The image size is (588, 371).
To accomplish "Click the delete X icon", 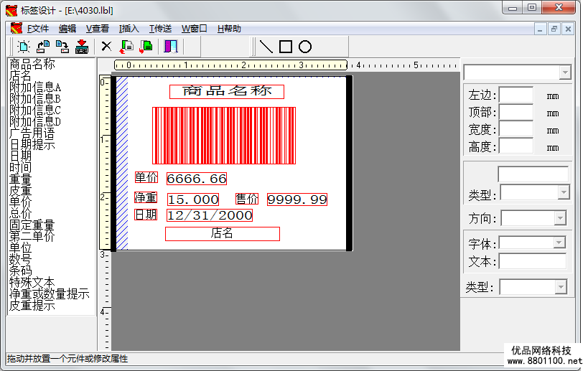I will click(x=106, y=47).
